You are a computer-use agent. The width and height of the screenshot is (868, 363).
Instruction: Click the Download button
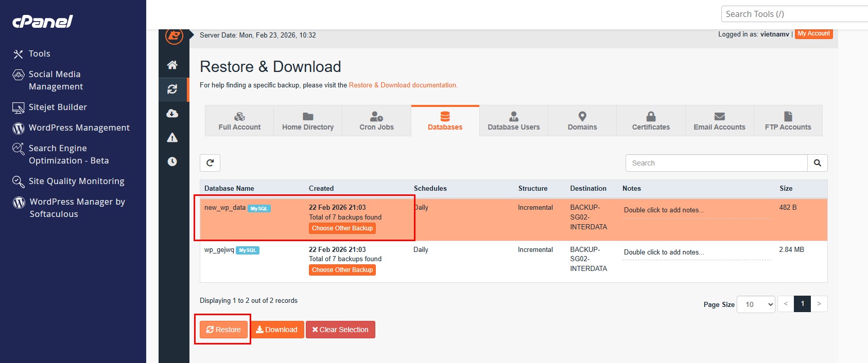[x=277, y=330]
